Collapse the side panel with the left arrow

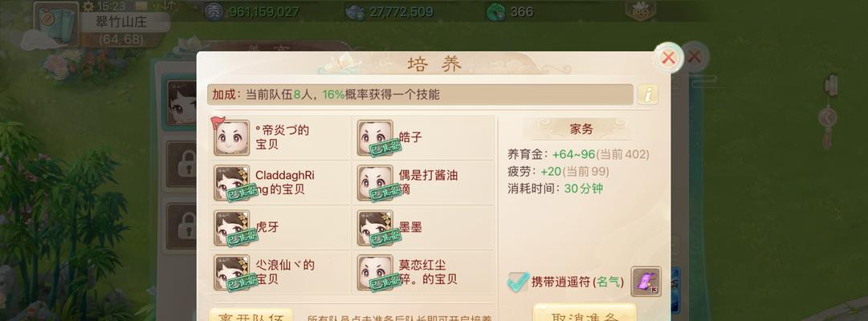(828, 117)
